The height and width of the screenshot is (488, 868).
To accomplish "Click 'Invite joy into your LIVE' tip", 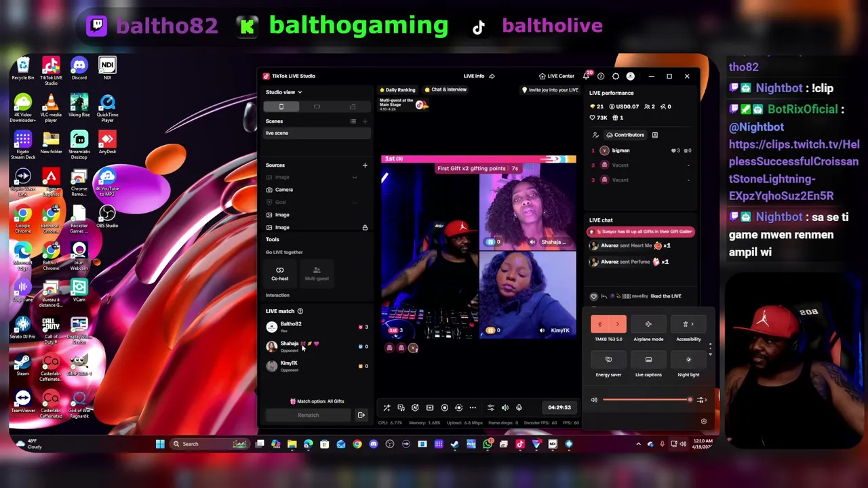I will click(551, 89).
